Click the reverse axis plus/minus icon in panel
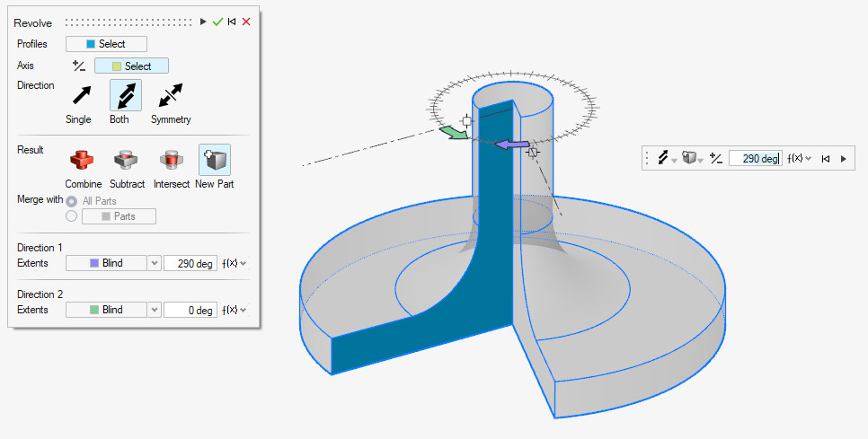 [79, 66]
